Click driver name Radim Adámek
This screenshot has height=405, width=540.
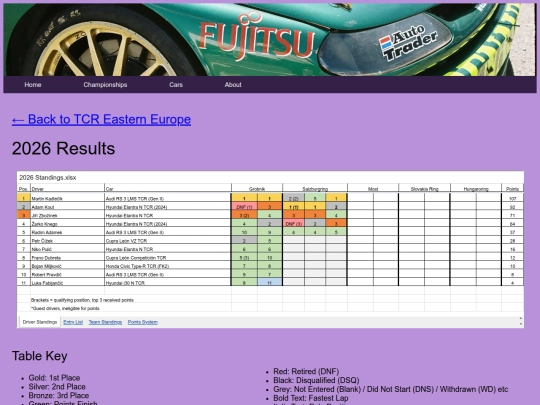click(x=47, y=232)
